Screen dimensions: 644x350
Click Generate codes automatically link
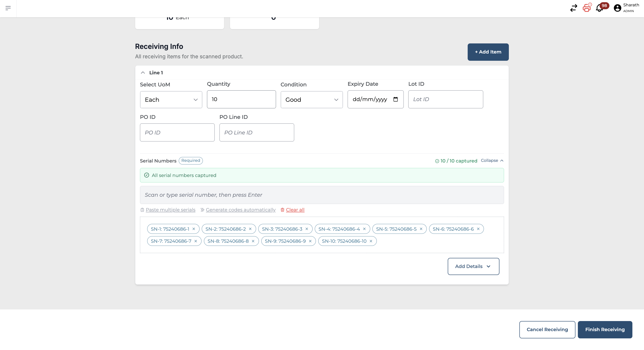241,210
